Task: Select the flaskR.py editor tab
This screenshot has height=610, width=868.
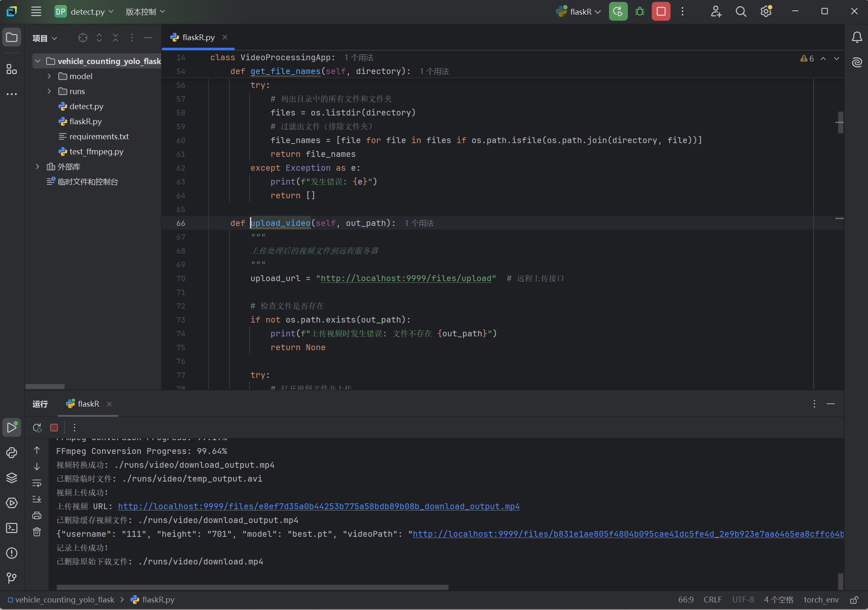Action: click(198, 37)
